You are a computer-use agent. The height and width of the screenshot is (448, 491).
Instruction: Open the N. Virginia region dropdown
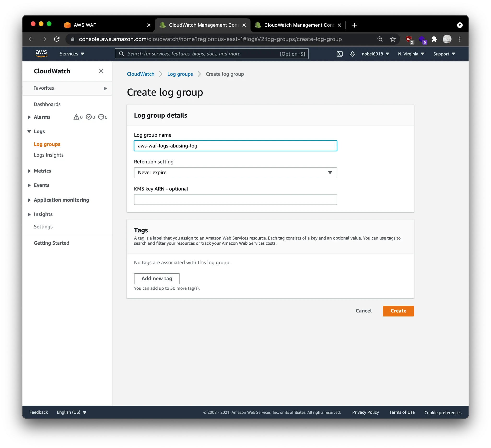point(411,54)
